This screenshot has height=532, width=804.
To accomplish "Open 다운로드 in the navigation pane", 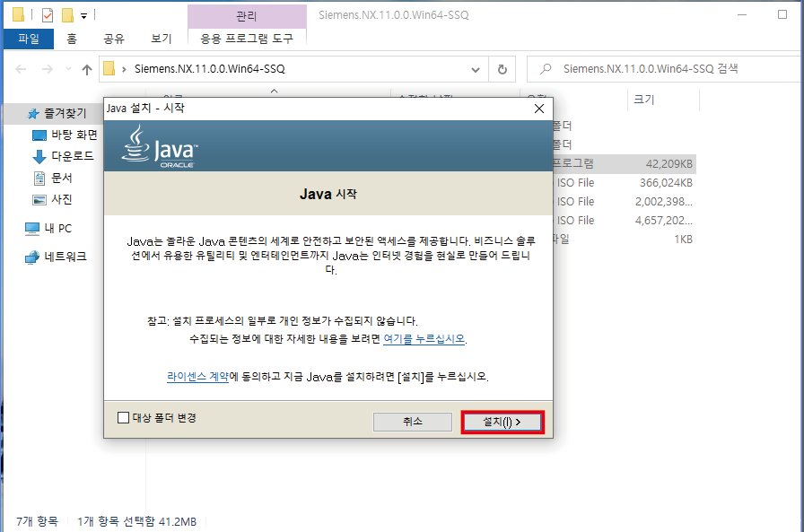I will [73, 156].
